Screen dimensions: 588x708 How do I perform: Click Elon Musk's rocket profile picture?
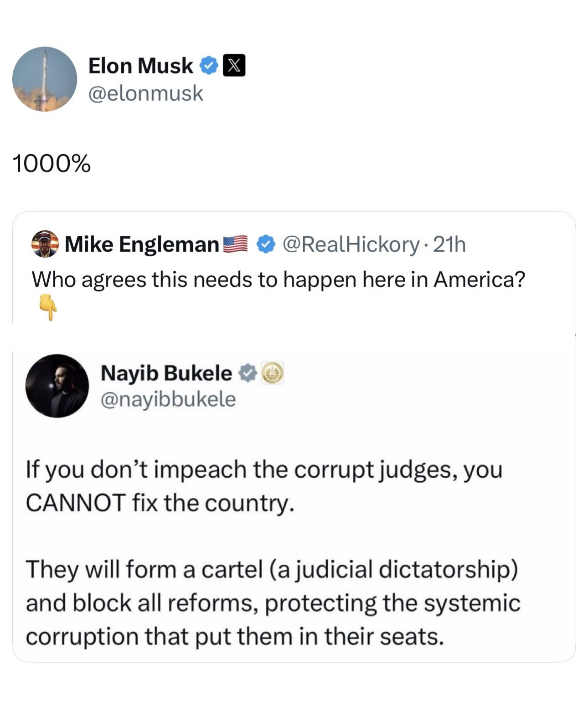pos(45,79)
